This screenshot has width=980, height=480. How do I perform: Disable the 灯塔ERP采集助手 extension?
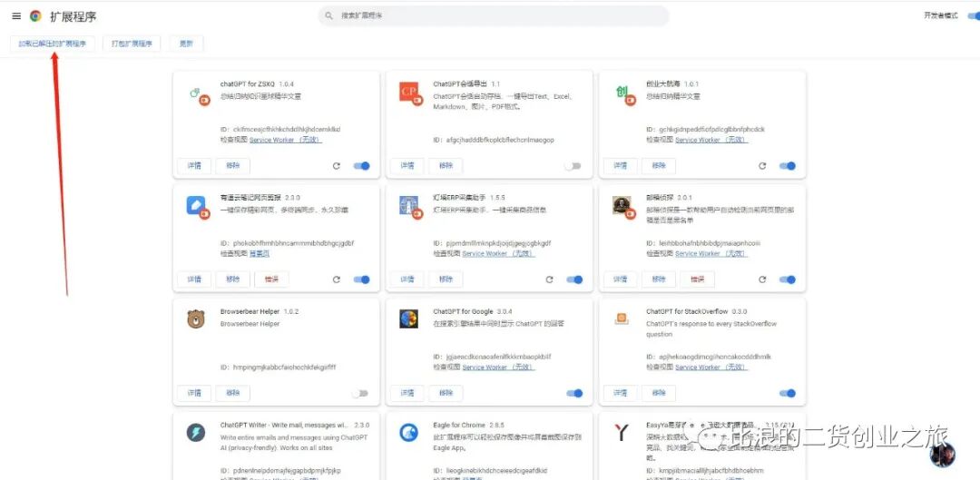[574, 279]
